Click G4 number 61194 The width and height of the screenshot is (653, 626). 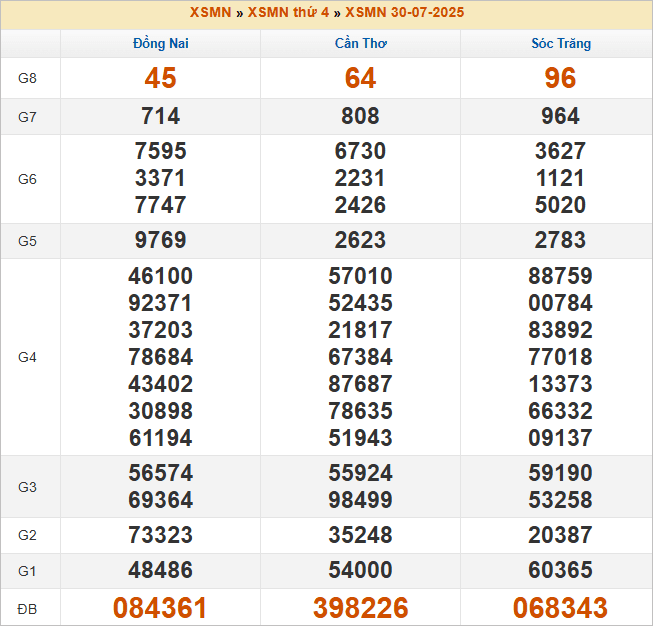[x=161, y=438]
